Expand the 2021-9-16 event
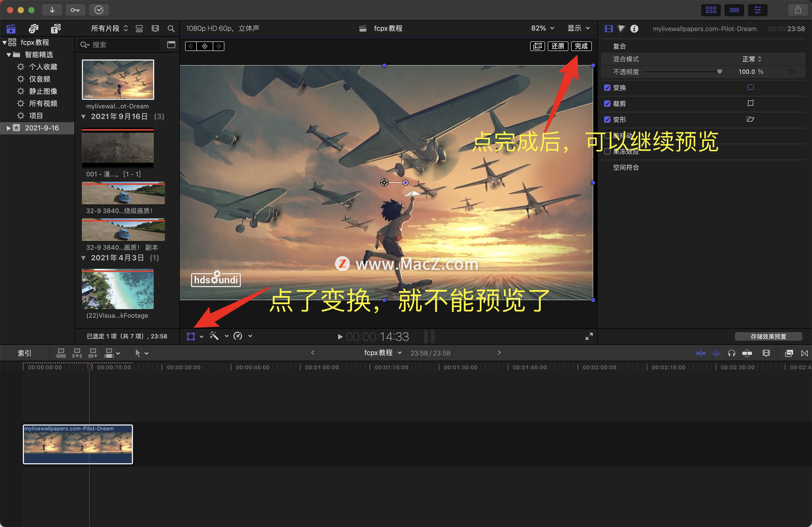 coord(8,128)
